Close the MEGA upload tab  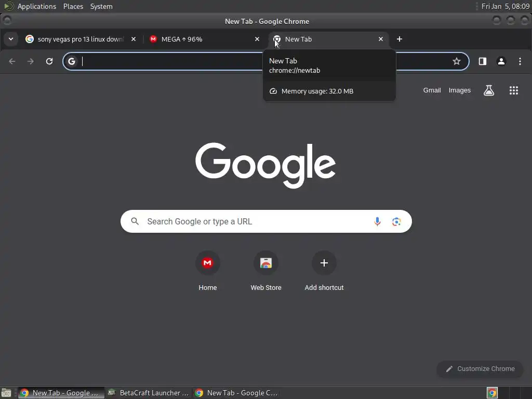[257, 39]
